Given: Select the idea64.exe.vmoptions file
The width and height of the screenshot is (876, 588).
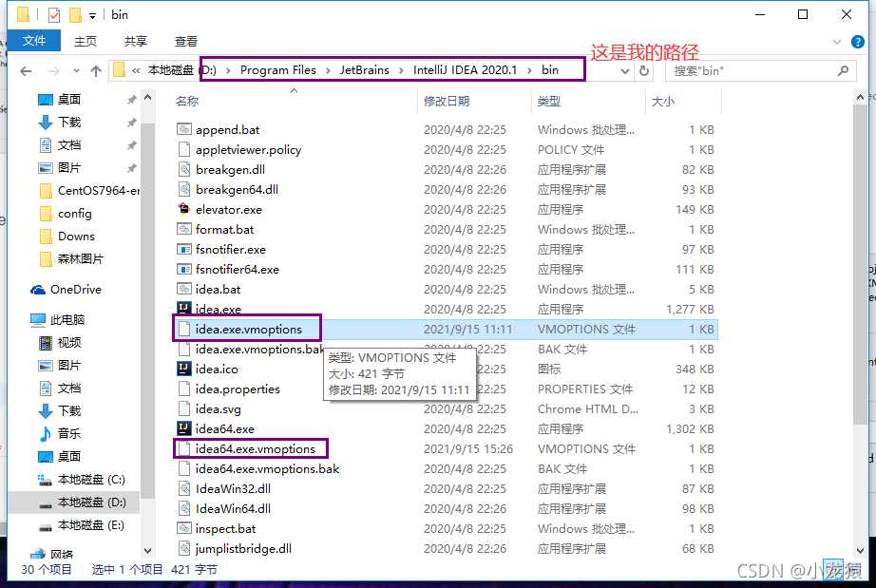Looking at the screenshot, I should 255,449.
